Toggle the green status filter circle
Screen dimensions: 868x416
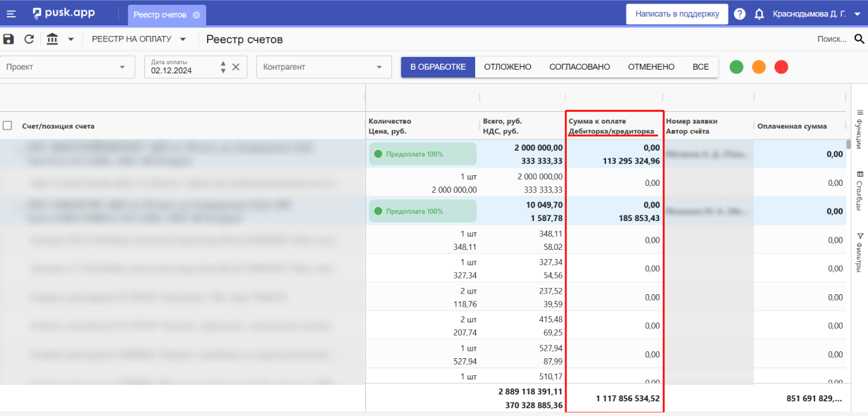coord(736,67)
